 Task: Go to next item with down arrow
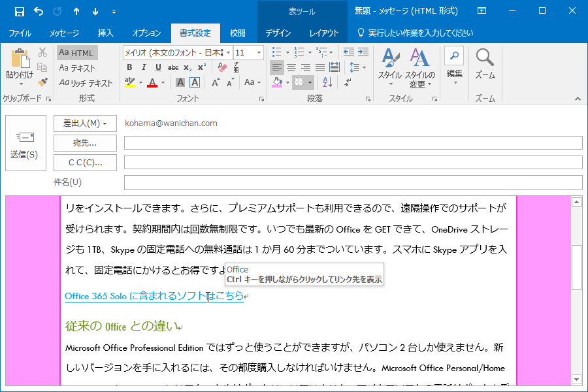pyautogui.click(x=95, y=12)
